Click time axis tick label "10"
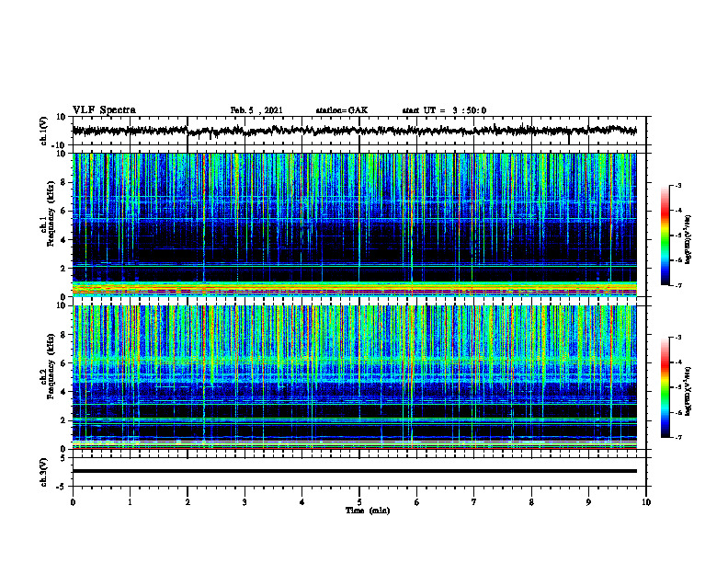Screen dimensions: 728x563 646,502
